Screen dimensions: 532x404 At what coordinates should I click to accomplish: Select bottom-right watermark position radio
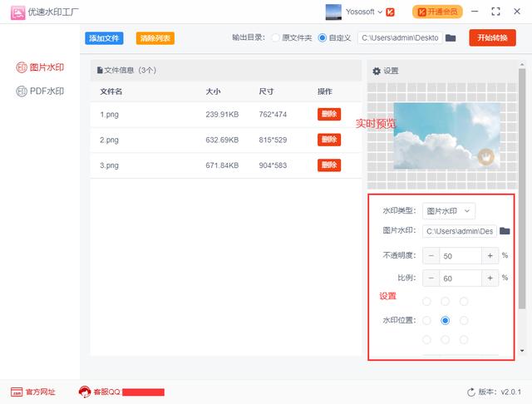[464, 339]
